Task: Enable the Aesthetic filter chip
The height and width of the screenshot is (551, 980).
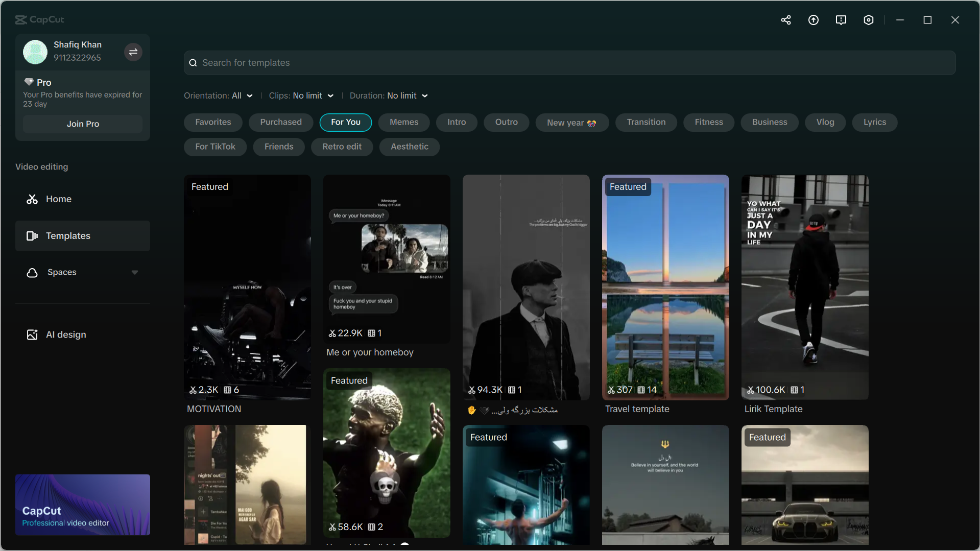Action: pos(409,147)
